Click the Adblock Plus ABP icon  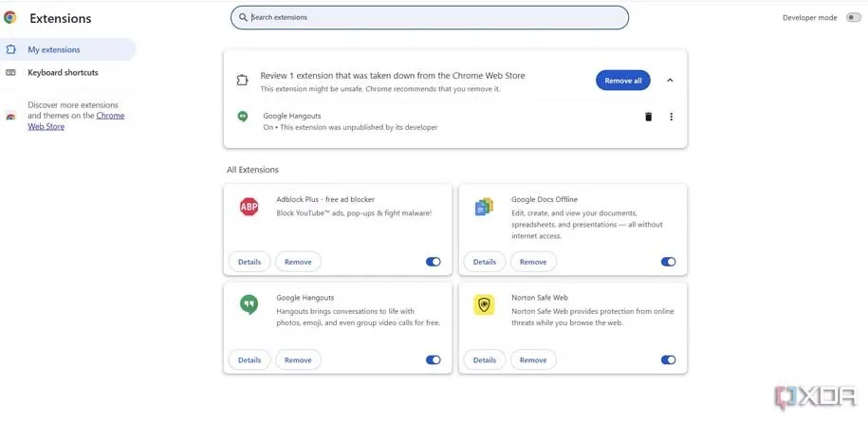[249, 207]
